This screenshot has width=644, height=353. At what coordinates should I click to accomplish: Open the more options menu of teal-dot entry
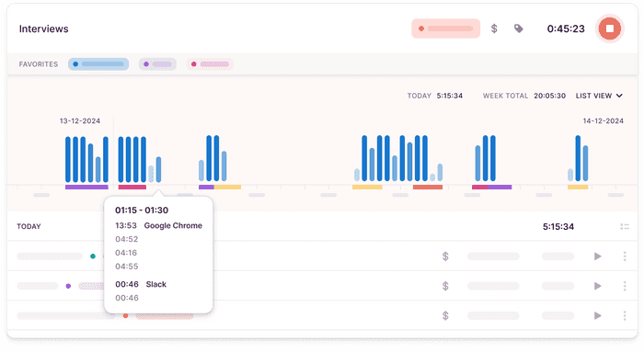click(625, 256)
